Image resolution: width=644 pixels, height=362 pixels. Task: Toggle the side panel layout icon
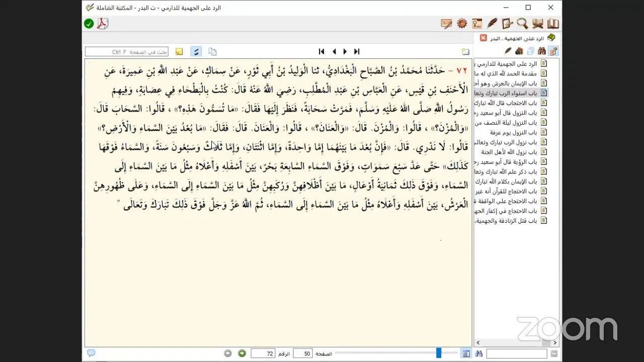click(466, 353)
